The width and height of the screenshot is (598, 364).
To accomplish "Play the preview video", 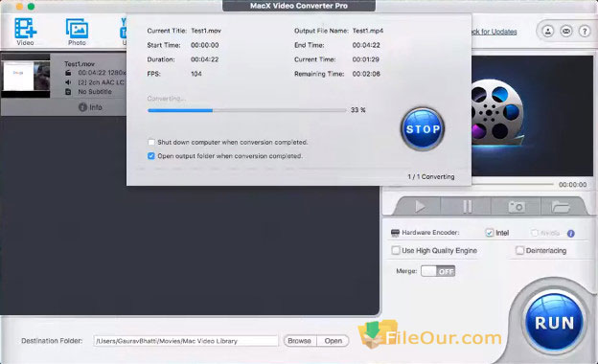I will point(420,207).
